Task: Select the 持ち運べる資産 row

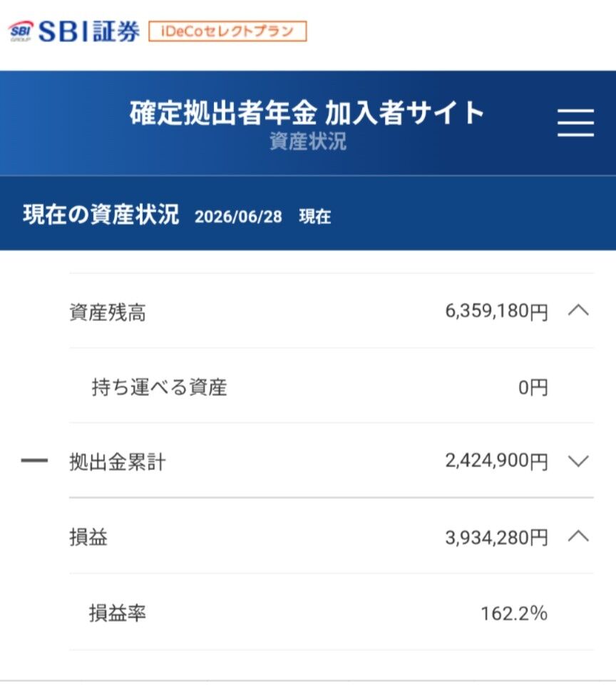Action: (x=331, y=386)
